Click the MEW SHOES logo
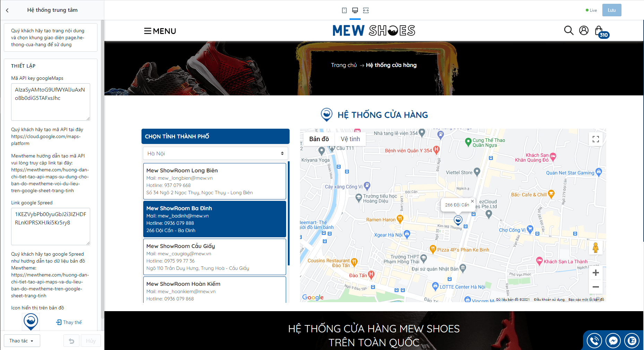This screenshot has width=644, height=350. pos(374,31)
